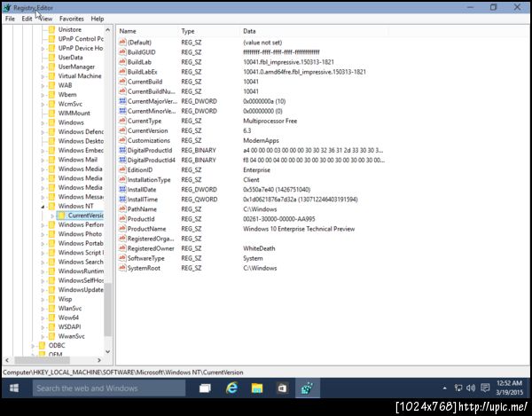Image resolution: width=532 pixels, height=416 pixels.
Task: Open Internet Explorer from the taskbar
Action: [231, 388]
